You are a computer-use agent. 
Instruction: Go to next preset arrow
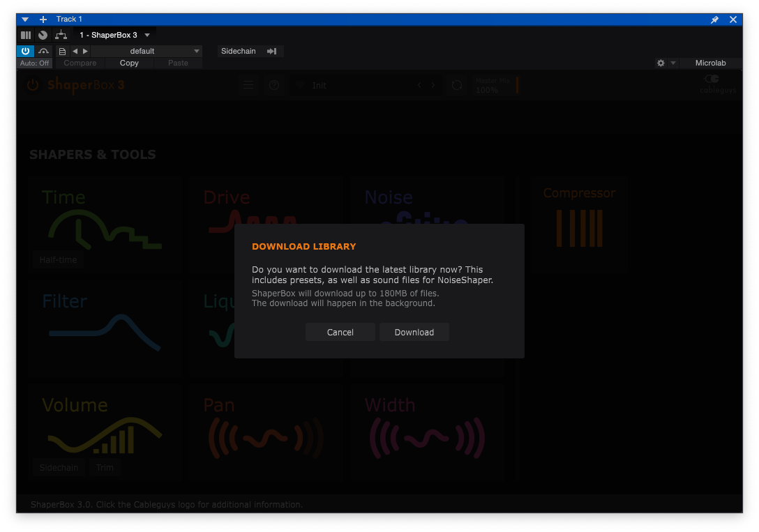pyautogui.click(x=85, y=51)
